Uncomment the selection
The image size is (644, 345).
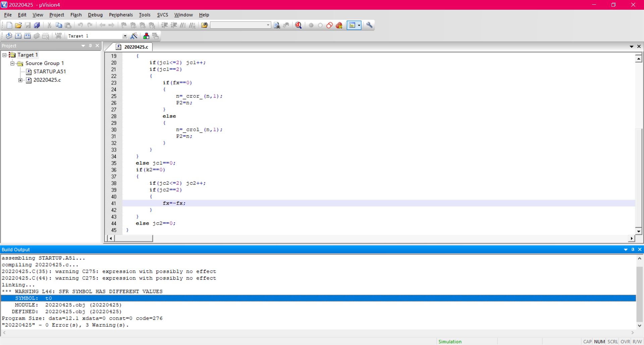(192, 25)
